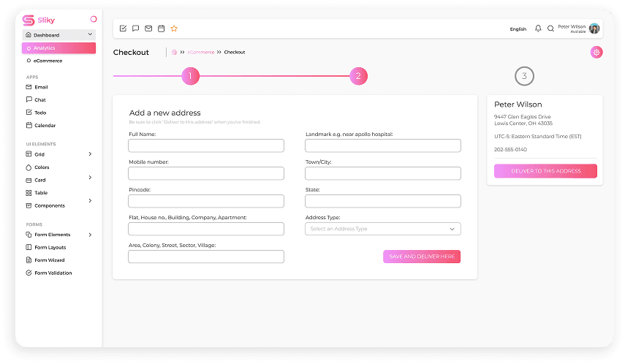
Task: Open the chat bubble icon in top toolbar
Action: coord(135,29)
